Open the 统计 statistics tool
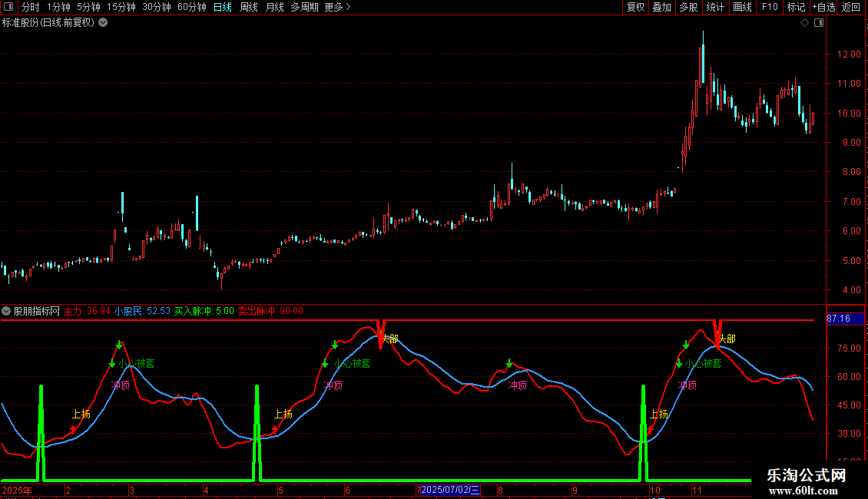This screenshot has width=868, height=499. click(x=715, y=7)
